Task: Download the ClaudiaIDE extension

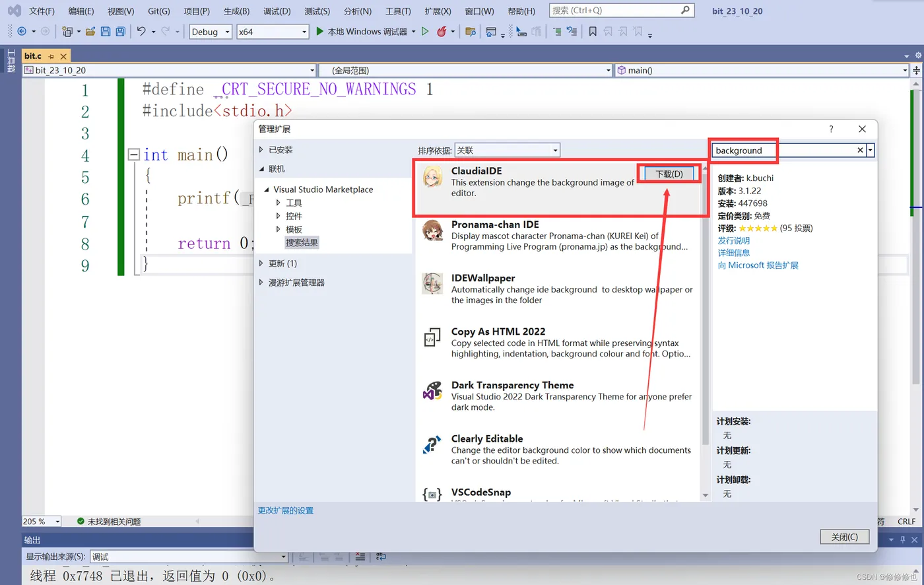Action: click(x=669, y=174)
